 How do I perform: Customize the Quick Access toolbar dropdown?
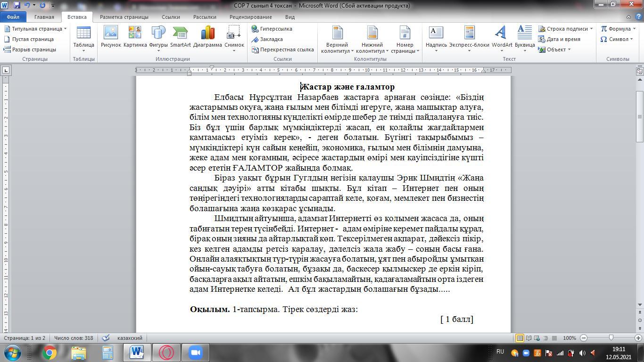53,6
